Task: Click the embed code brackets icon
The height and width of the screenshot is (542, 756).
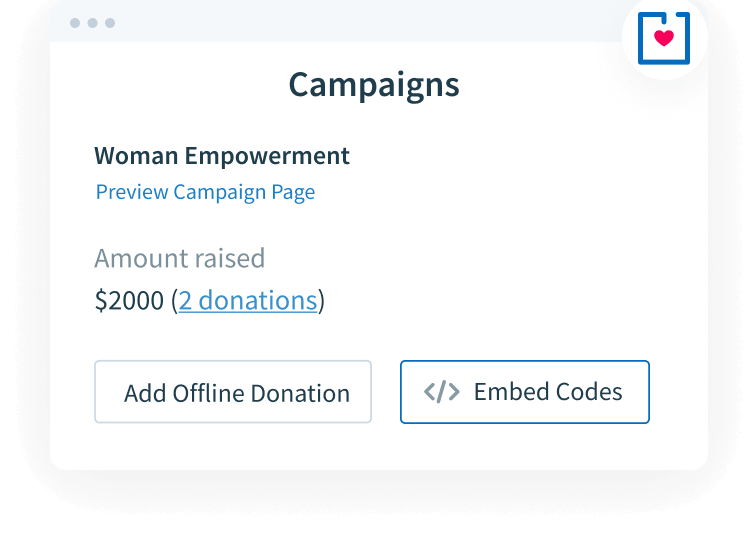Action: pyautogui.click(x=442, y=392)
